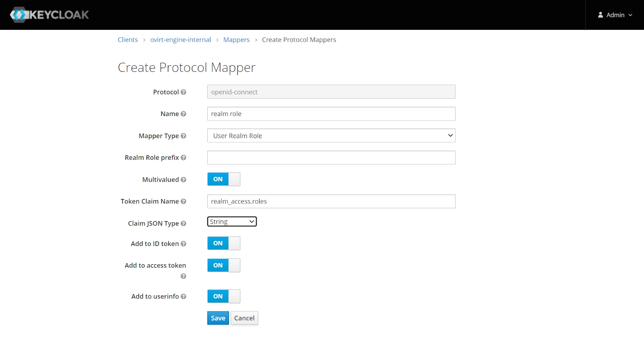Click the Multivalued help icon

pyautogui.click(x=184, y=180)
